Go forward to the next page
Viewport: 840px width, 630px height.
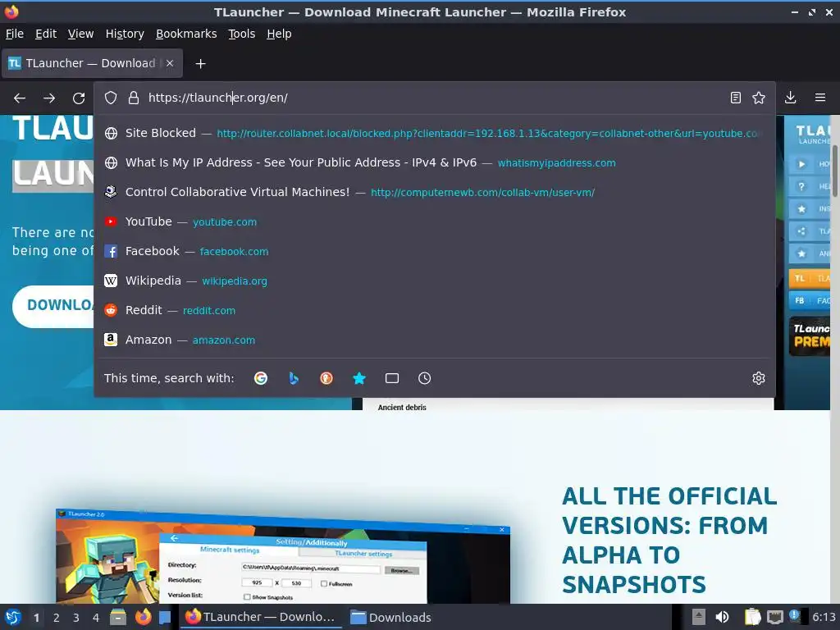(x=49, y=98)
